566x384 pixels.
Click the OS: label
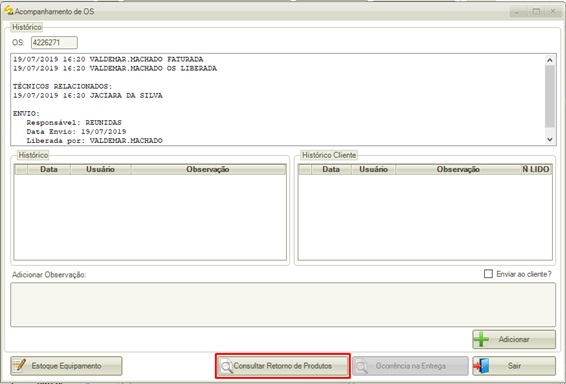18,43
